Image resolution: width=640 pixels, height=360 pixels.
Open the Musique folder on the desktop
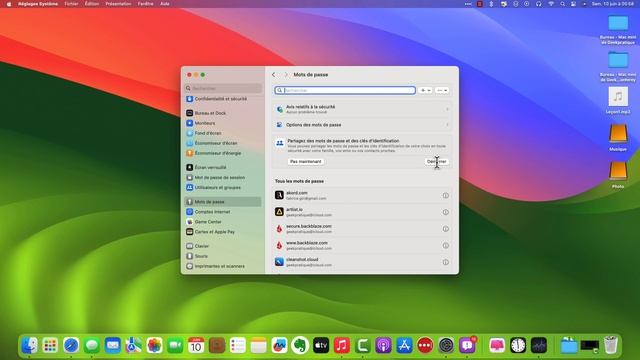618,138
